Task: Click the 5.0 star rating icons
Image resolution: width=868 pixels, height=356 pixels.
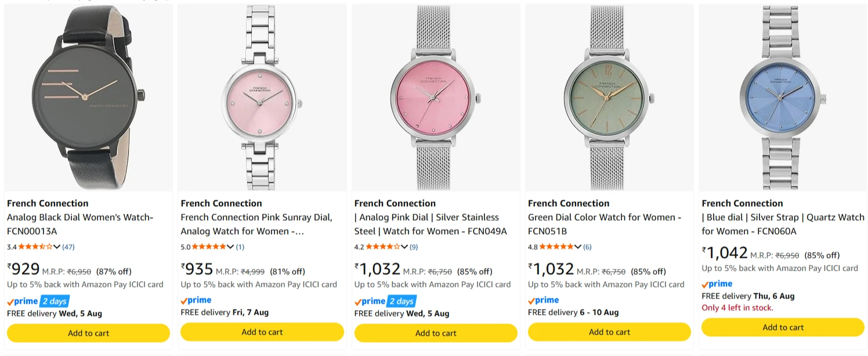Action: (x=209, y=247)
